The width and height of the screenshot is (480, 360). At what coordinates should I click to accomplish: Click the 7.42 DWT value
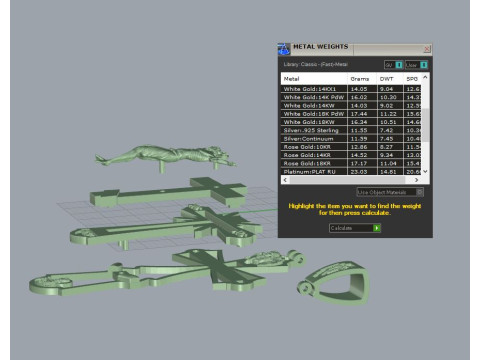pyautogui.click(x=386, y=130)
